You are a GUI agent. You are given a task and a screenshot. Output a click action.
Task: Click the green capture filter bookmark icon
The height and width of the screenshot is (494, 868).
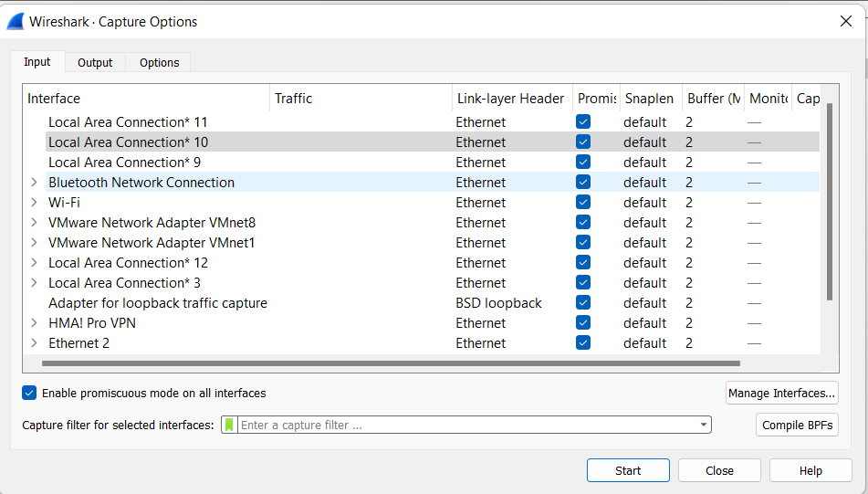[229, 425]
